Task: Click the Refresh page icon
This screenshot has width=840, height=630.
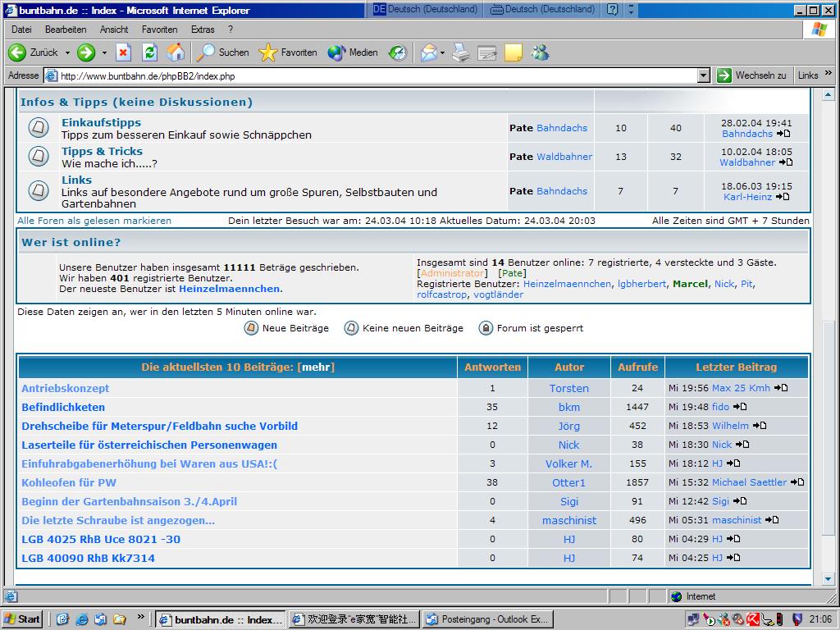Action: (149, 52)
